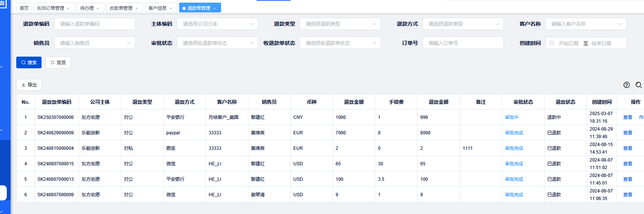Click the 订单号 input field

click(463, 43)
